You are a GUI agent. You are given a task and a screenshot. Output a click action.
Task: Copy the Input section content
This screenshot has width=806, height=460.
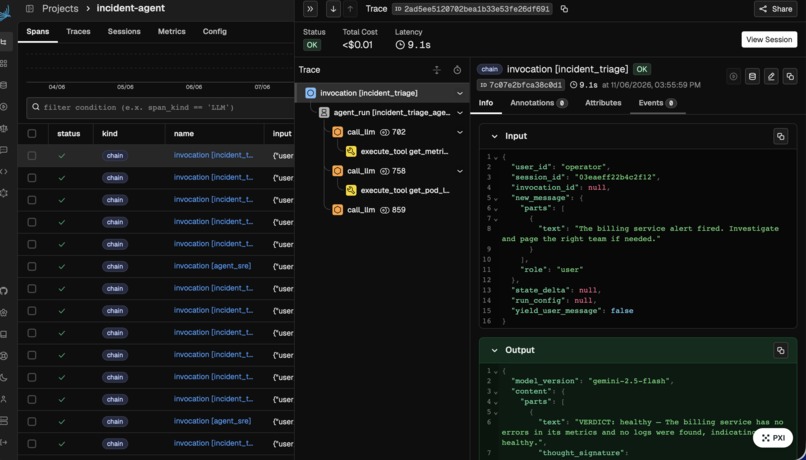pyautogui.click(x=780, y=136)
